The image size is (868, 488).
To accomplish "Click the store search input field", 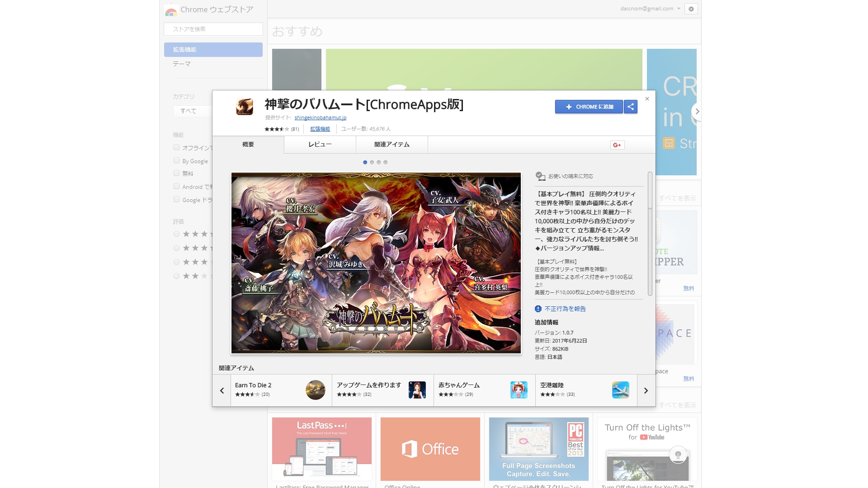I will pos(213,29).
